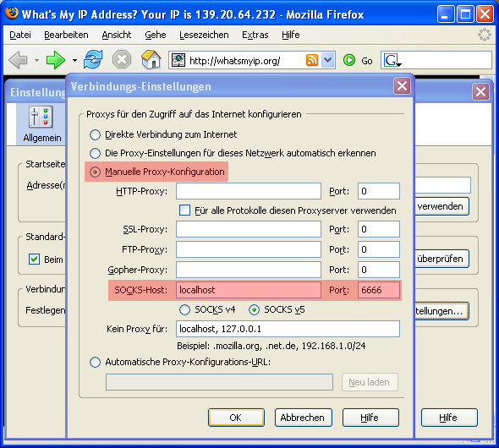
Task: Click the Gopher-Proxy Port field
Action: pos(379,270)
